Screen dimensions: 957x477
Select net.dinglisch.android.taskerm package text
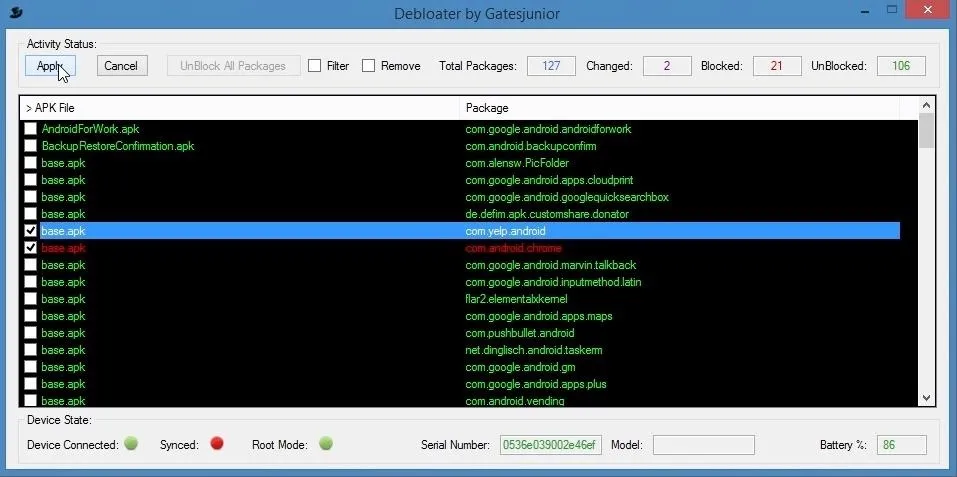pos(534,350)
